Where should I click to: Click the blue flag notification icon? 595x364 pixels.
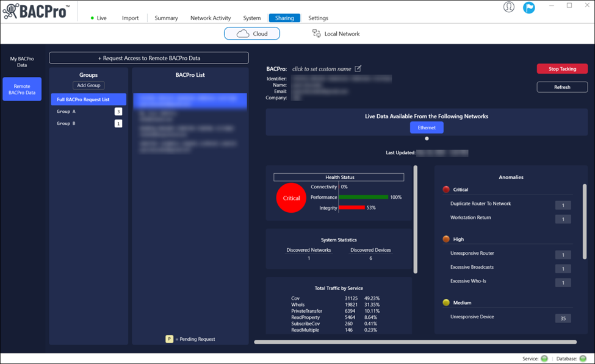pos(529,7)
